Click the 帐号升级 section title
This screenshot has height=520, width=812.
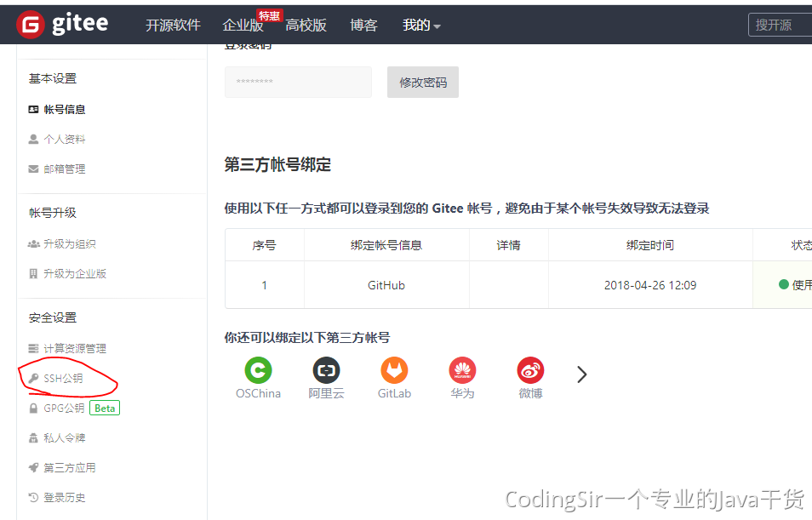pyautogui.click(x=53, y=213)
